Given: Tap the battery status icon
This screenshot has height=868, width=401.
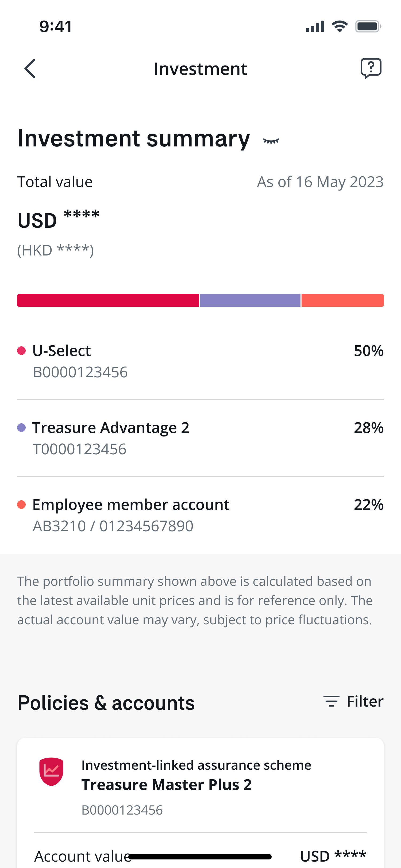Looking at the screenshot, I should pyautogui.click(x=368, y=26).
